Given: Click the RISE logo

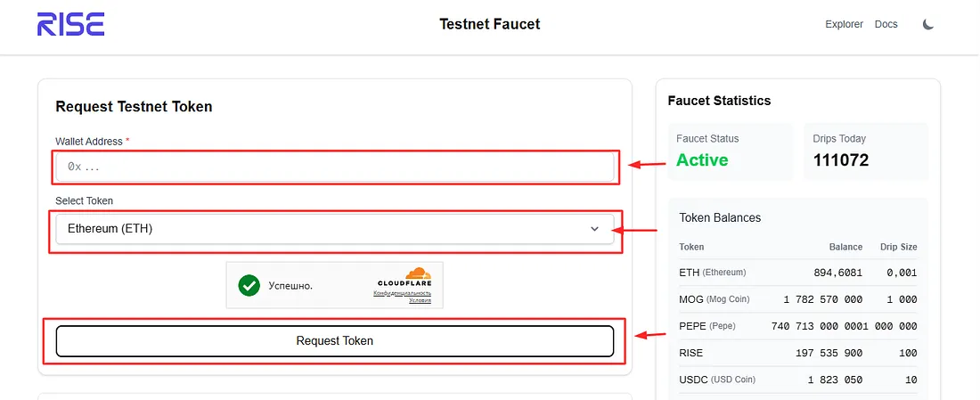Looking at the screenshot, I should (x=70, y=24).
